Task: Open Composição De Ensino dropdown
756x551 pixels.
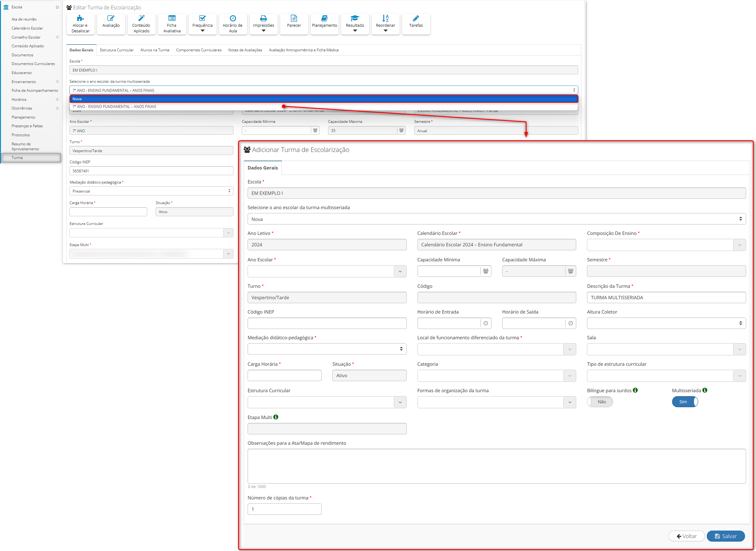Action: pos(666,245)
